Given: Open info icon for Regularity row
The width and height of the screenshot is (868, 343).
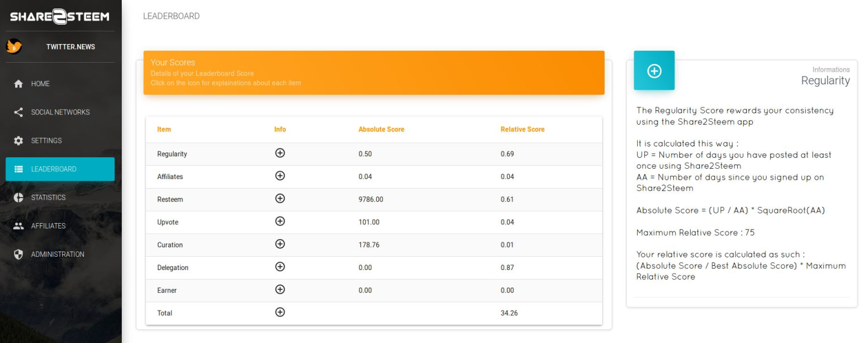Looking at the screenshot, I should [280, 153].
